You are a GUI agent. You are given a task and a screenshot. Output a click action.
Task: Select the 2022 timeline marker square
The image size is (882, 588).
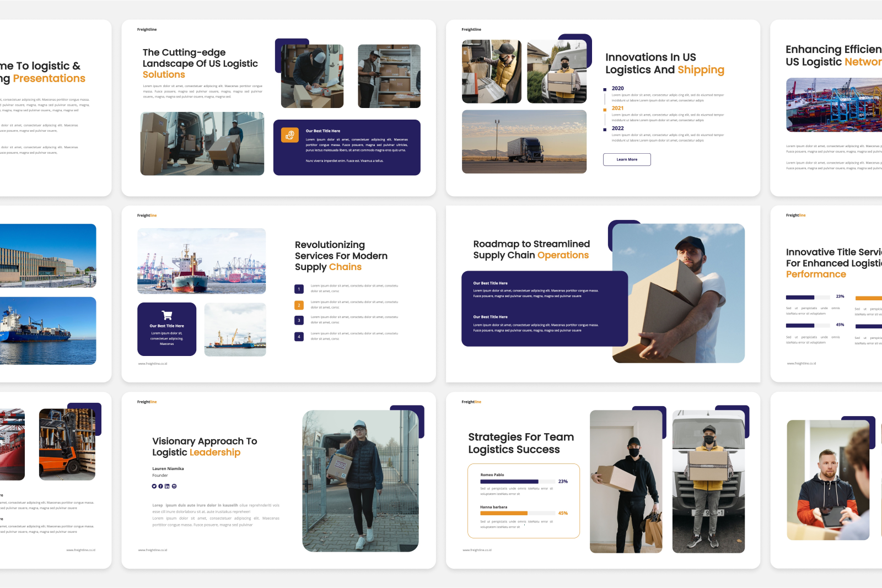(605, 130)
